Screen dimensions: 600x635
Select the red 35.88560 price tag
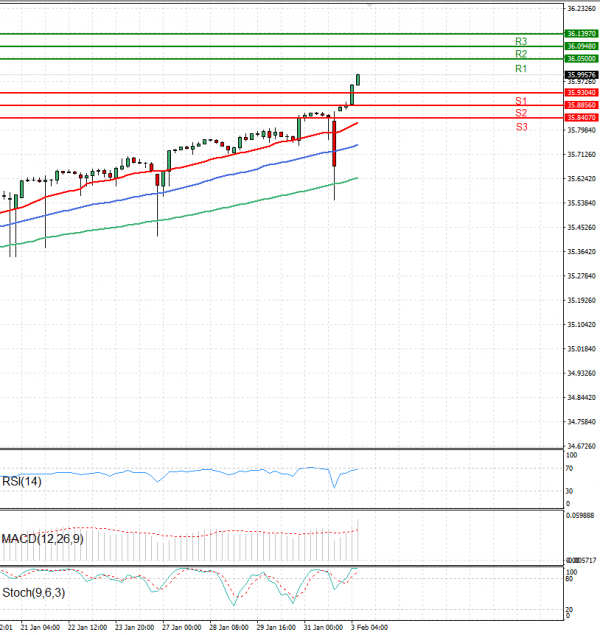[581, 105]
